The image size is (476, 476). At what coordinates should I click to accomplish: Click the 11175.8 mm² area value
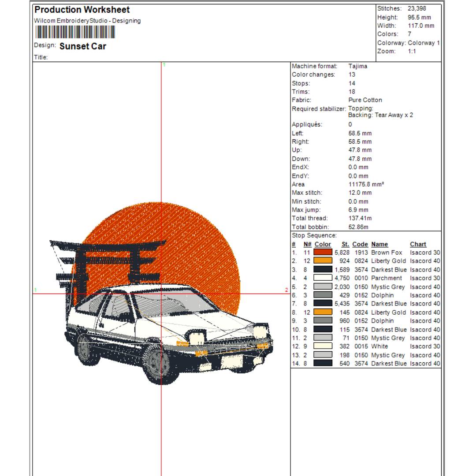[366, 184]
